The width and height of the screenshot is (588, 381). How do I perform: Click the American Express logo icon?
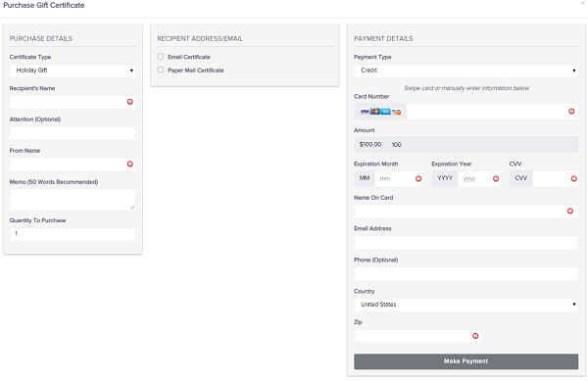(385, 112)
